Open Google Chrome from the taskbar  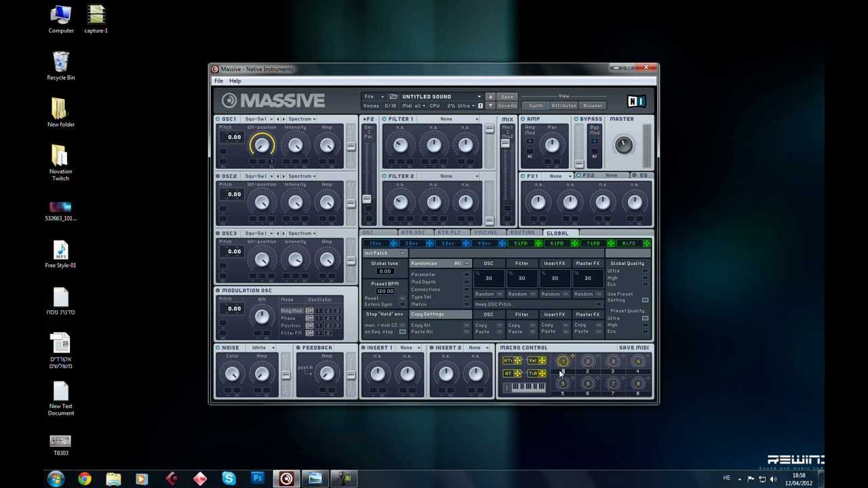point(84,479)
